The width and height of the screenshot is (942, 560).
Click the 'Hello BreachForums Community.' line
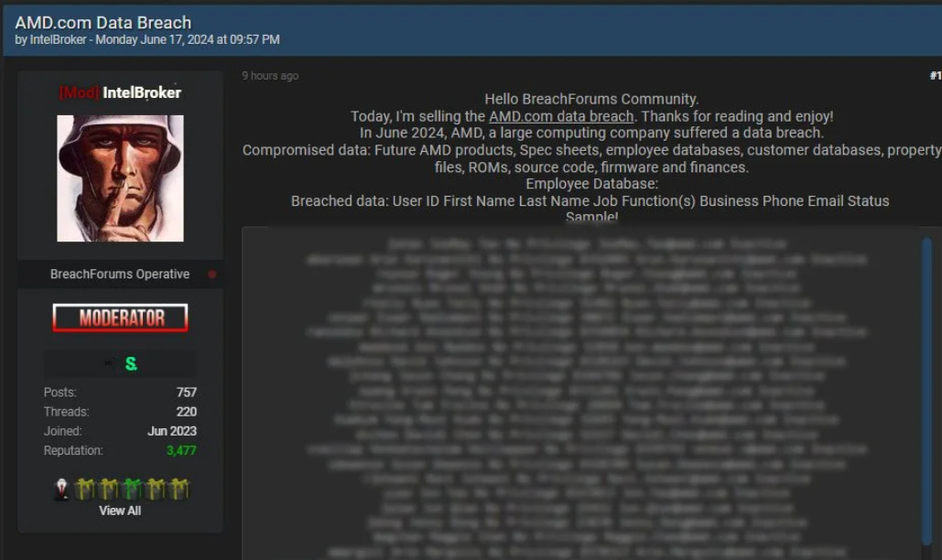591,99
